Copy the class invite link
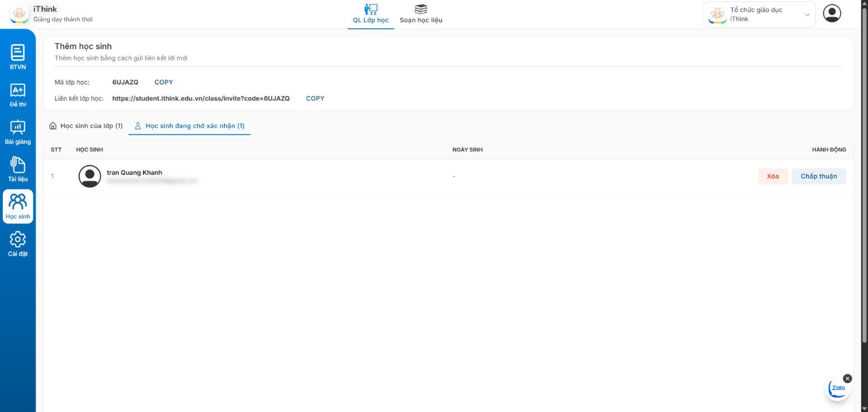The image size is (868, 412). click(315, 98)
